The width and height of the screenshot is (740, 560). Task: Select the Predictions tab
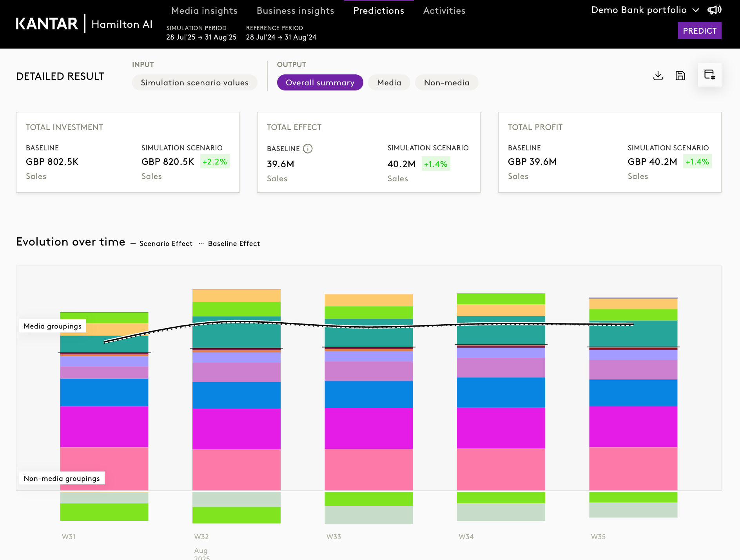379,11
